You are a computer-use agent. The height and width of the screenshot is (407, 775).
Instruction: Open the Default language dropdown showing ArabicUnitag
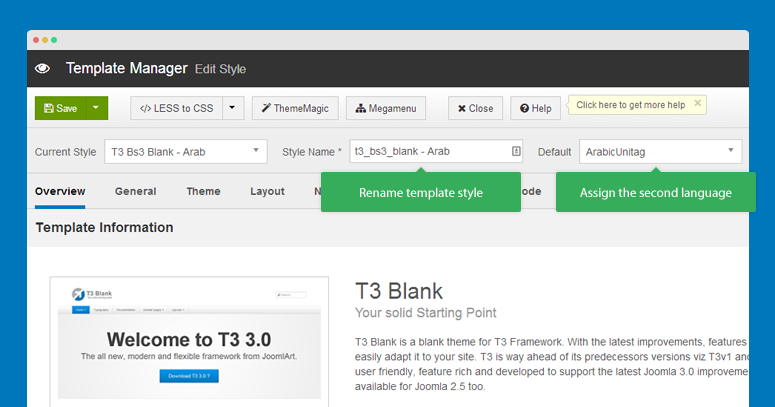pos(660,152)
